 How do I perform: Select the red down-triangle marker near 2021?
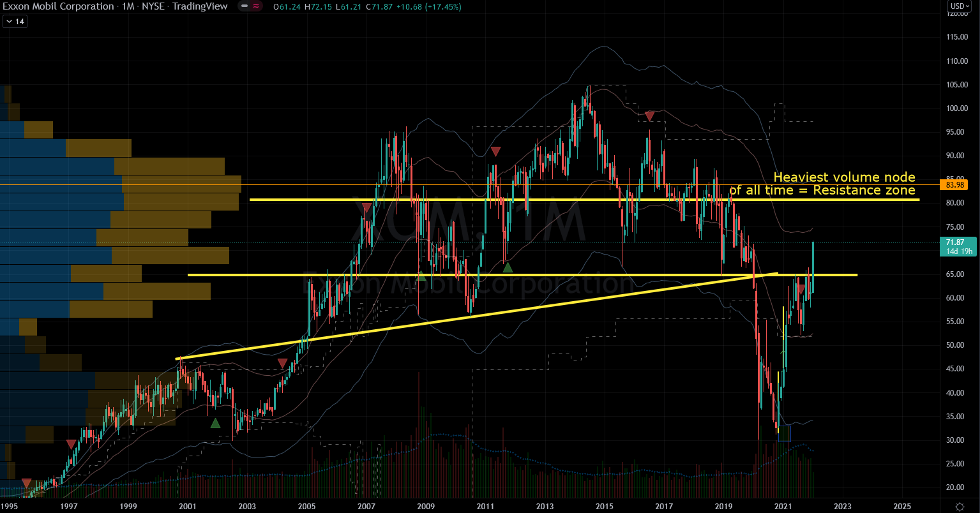801,289
